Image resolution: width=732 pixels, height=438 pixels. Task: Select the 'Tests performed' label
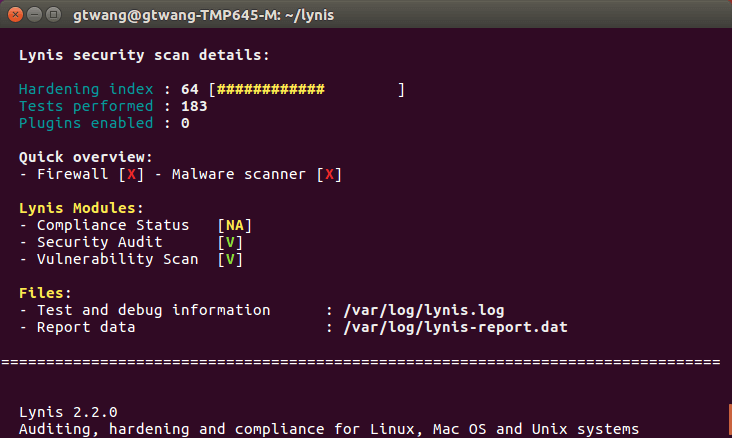[86, 106]
